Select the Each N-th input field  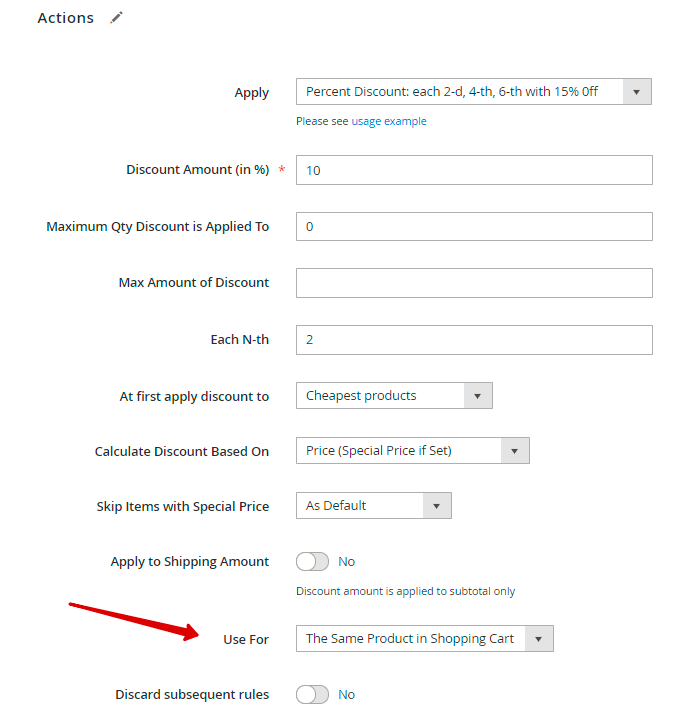pyautogui.click(x=474, y=340)
